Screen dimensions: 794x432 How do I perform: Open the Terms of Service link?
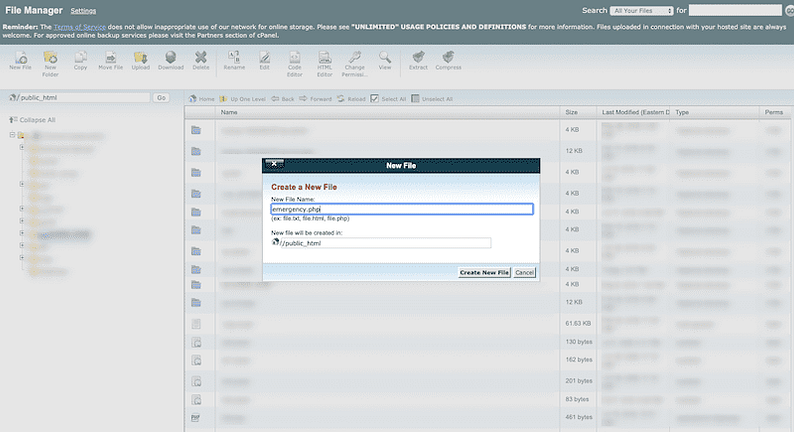80,27
